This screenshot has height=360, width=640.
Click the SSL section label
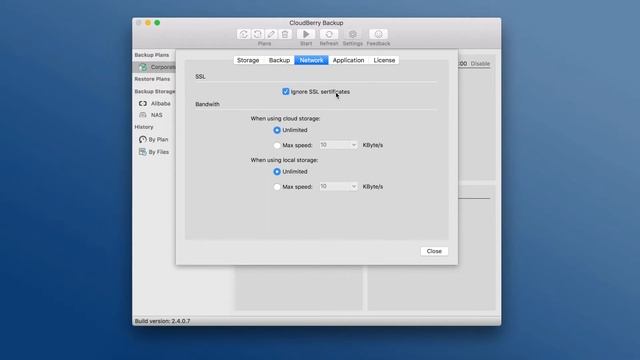200,77
